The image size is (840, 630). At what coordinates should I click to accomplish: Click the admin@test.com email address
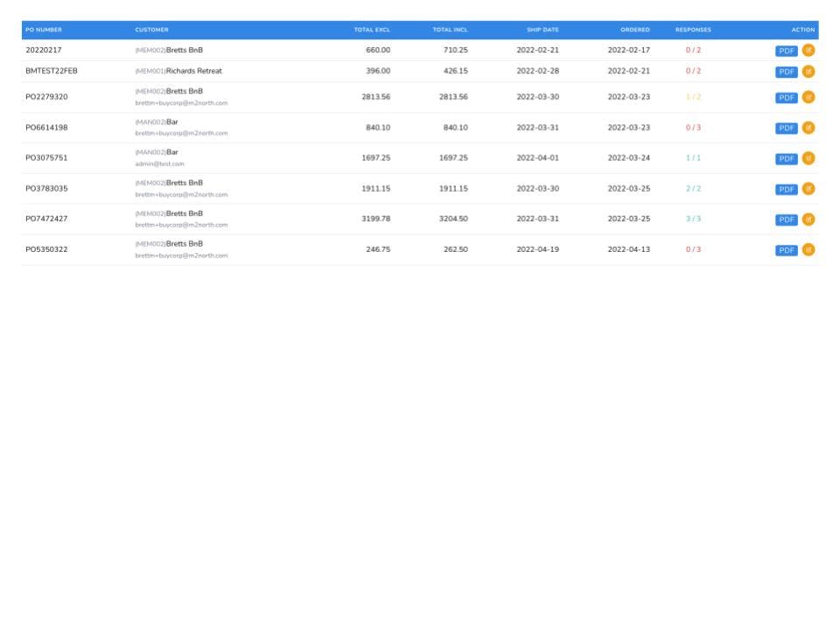[x=159, y=164]
